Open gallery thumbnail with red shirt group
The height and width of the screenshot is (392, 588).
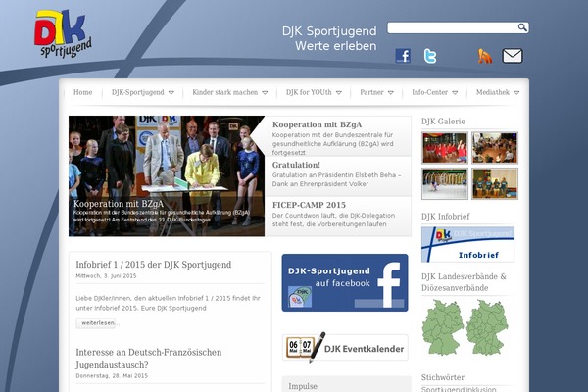pos(445,148)
